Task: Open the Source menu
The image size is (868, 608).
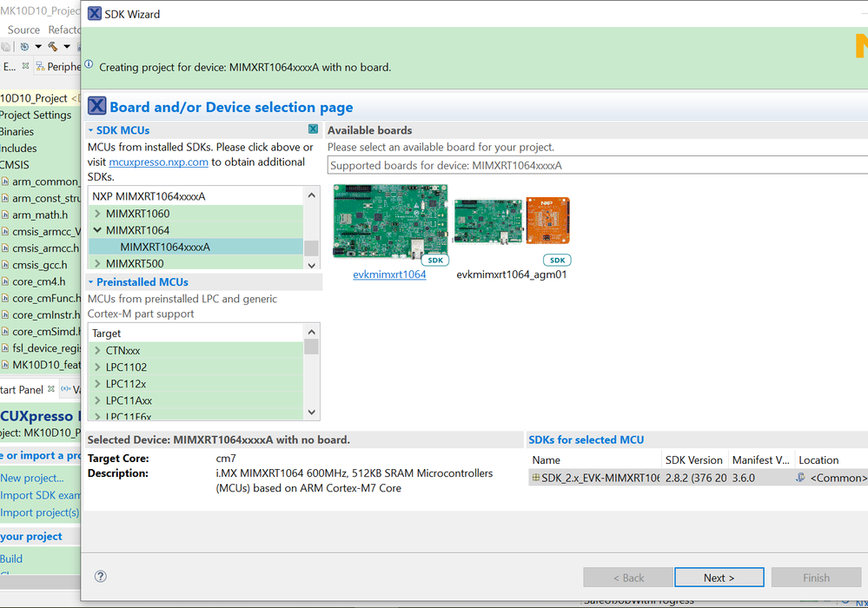Action: pos(23,30)
